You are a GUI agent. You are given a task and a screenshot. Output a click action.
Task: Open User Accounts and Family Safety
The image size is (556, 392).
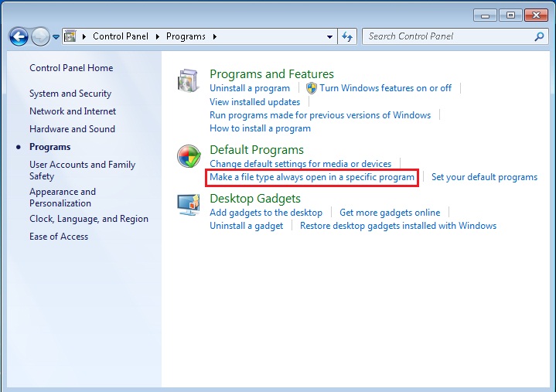tap(82, 170)
